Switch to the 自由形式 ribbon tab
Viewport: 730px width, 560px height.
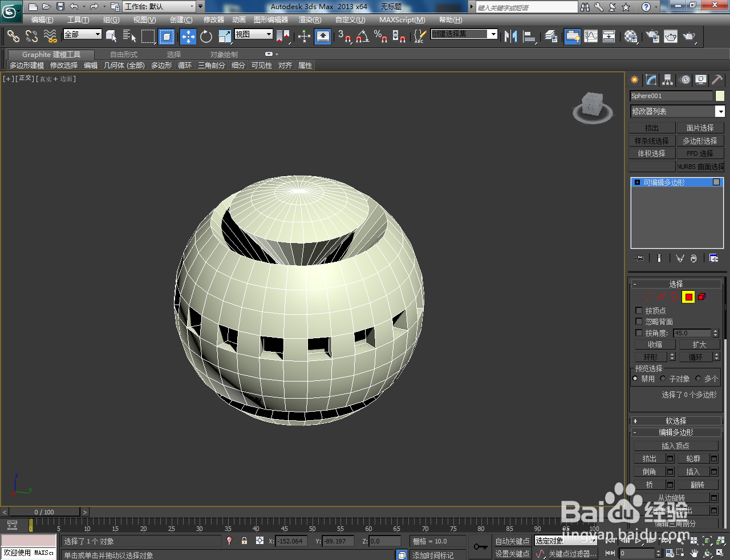coord(124,55)
